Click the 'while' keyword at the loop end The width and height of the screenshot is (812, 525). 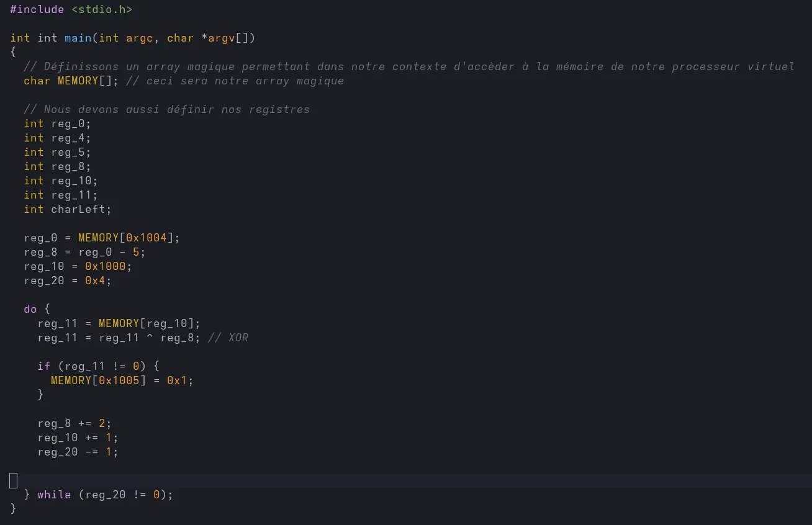pyautogui.click(x=54, y=495)
